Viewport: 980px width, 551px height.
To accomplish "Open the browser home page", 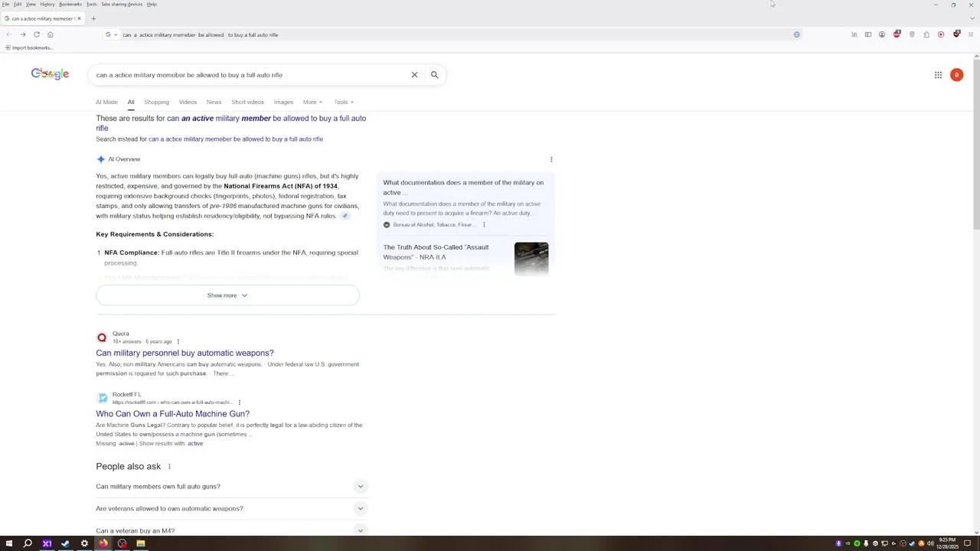I will point(51,34).
